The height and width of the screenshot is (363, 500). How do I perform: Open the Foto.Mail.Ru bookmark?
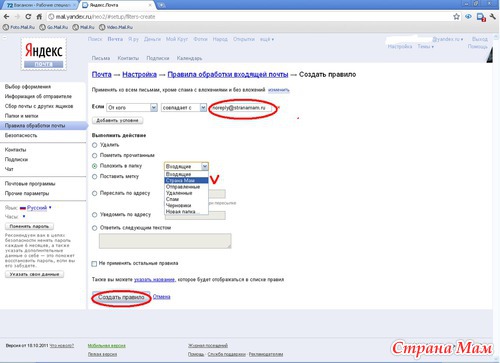(x=19, y=27)
